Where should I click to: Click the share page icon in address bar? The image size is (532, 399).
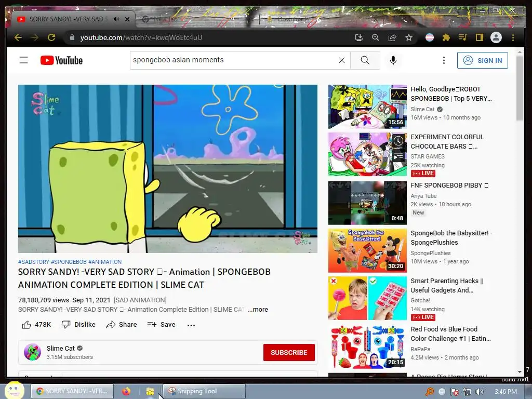pyautogui.click(x=392, y=37)
